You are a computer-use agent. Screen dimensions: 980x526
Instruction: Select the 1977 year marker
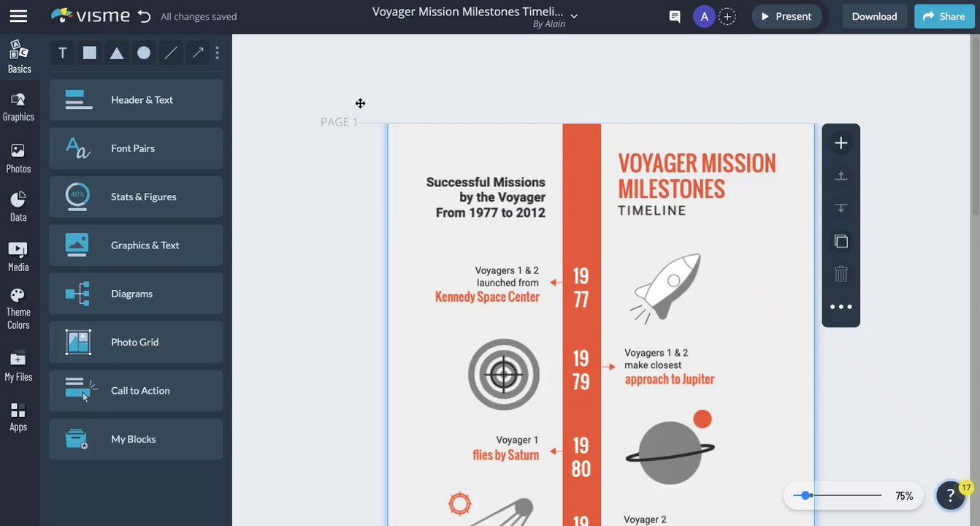(581, 288)
